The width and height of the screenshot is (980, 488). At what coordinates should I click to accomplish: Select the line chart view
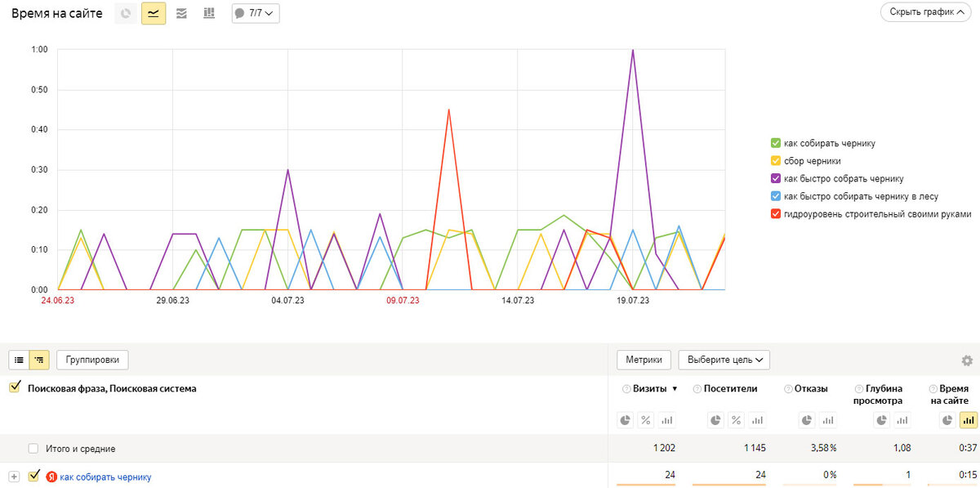coord(154,13)
